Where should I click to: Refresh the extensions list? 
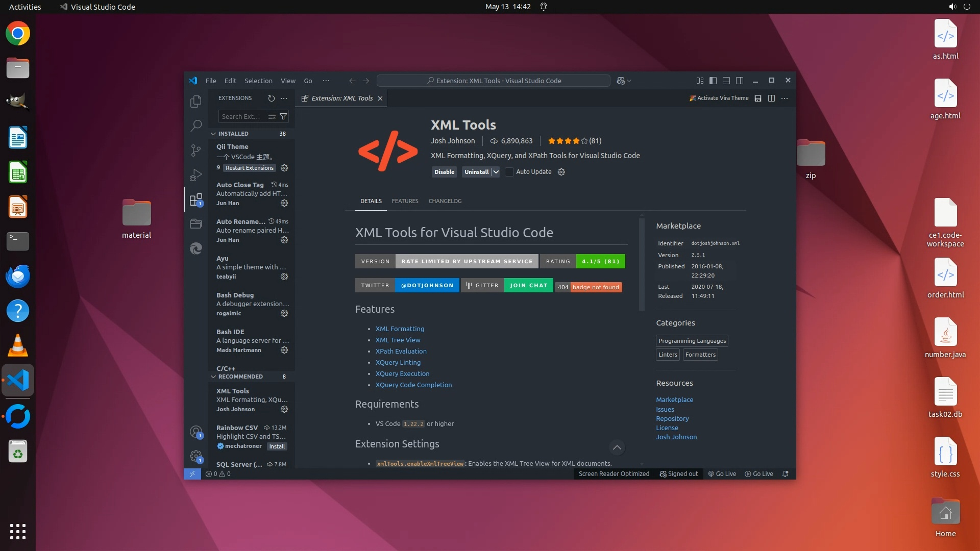271,98
